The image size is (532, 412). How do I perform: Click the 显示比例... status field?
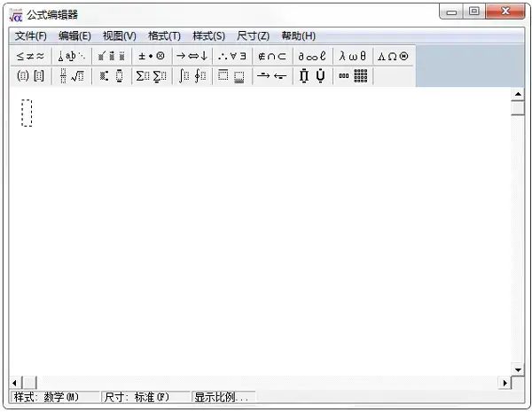coord(223,397)
